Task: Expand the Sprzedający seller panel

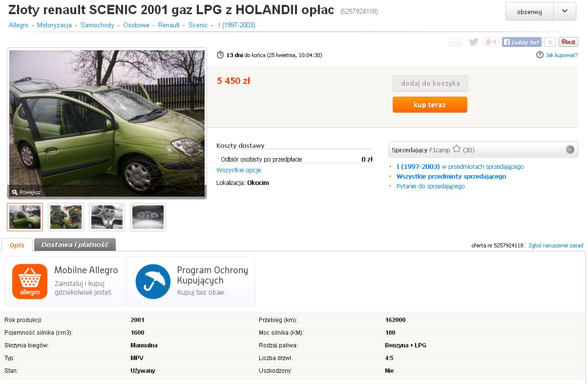Action: pos(570,150)
